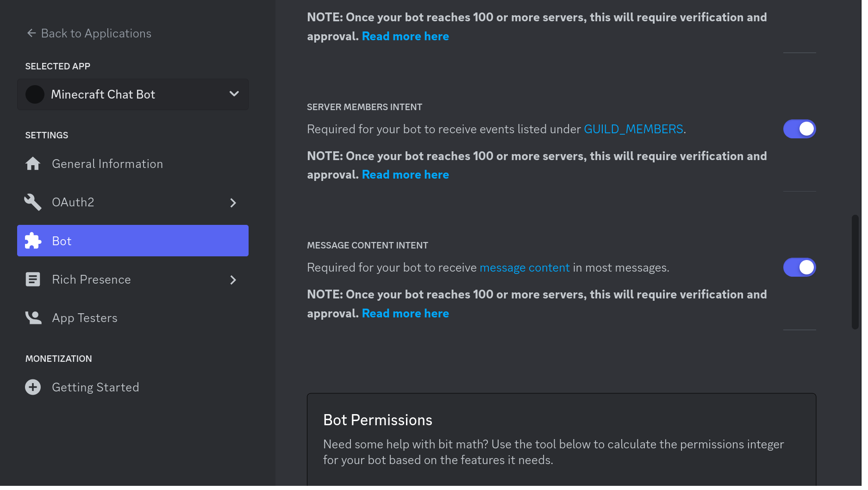Image resolution: width=868 pixels, height=490 pixels.
Task: Switch to the Bot settings section
Action: (62, 241)
